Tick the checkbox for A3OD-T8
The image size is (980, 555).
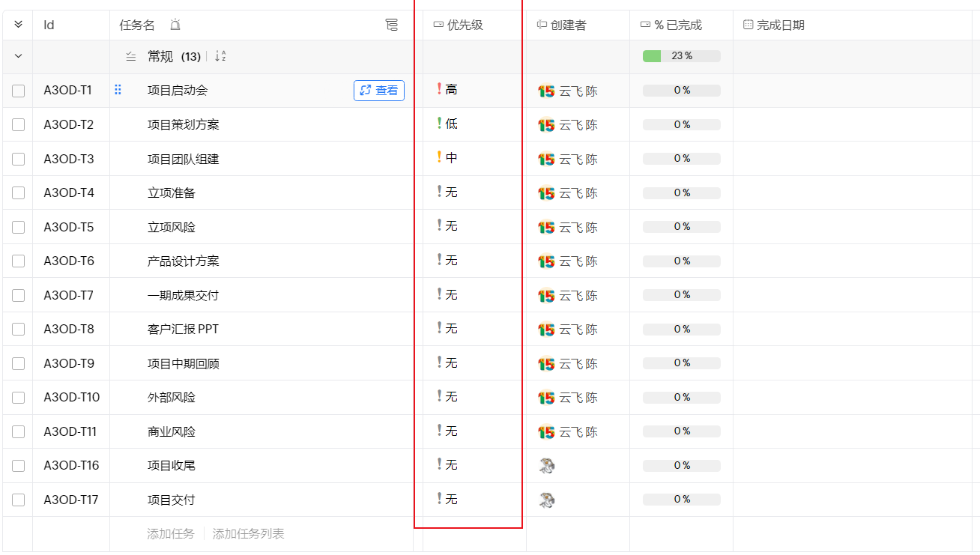(x=18, y=330)
